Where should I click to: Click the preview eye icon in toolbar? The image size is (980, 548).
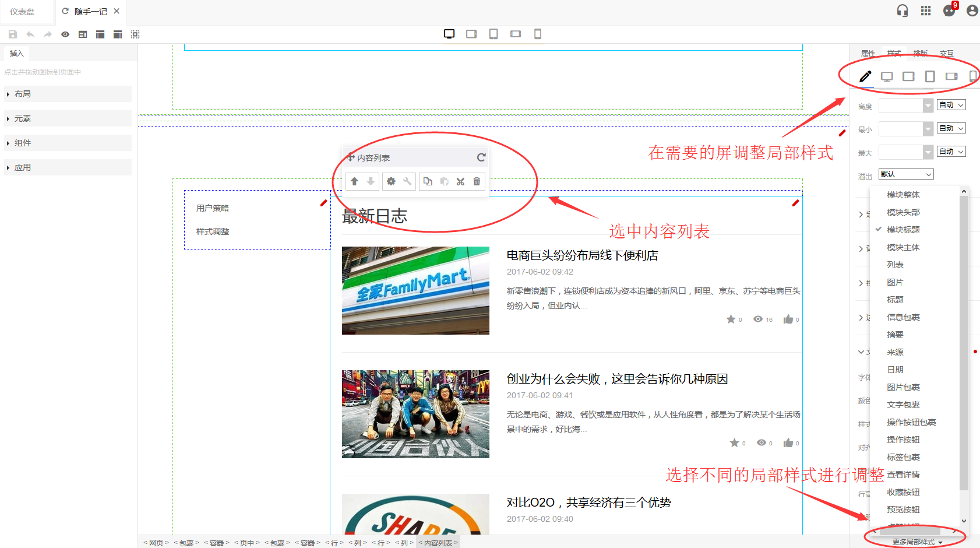coord(65,34)
